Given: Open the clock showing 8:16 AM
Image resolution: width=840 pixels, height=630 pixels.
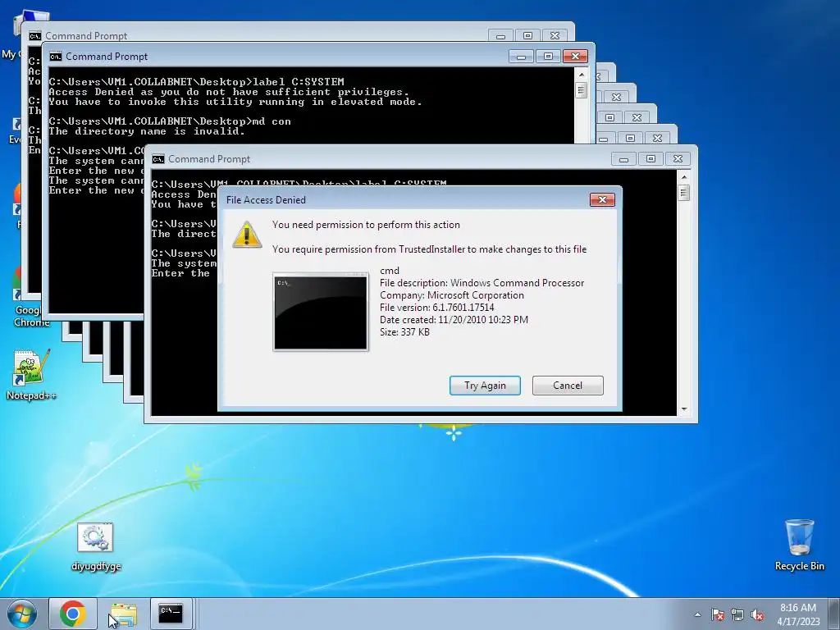Looking at the screenshot, I should [798, 614].
